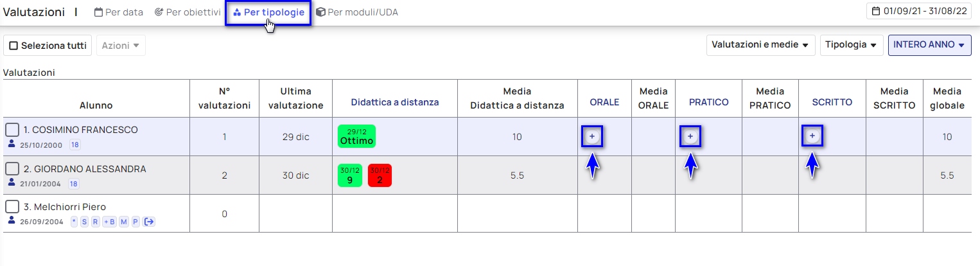Click 'Didattica a distanza' column header link

pos(394,102)
